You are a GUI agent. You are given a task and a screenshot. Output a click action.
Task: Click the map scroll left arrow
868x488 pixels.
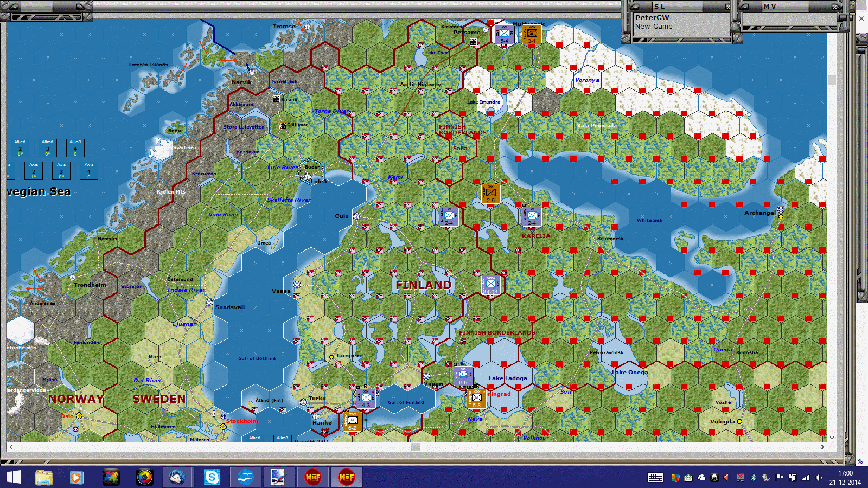tap(11, 447)
